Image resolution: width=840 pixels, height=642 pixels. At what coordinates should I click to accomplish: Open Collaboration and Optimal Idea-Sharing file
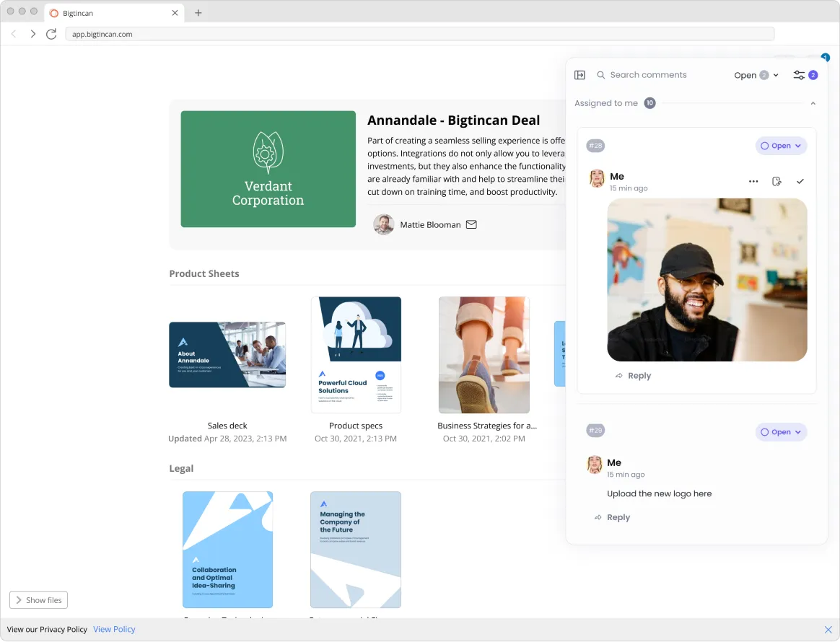(227, 550)
